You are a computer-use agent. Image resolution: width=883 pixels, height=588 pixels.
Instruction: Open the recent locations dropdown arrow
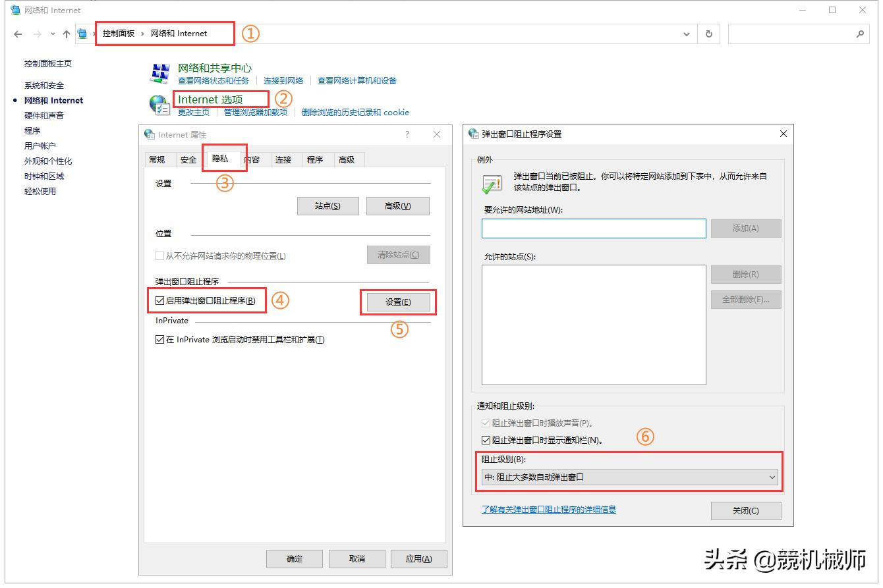pyautogui.click(x=53, y=34)
